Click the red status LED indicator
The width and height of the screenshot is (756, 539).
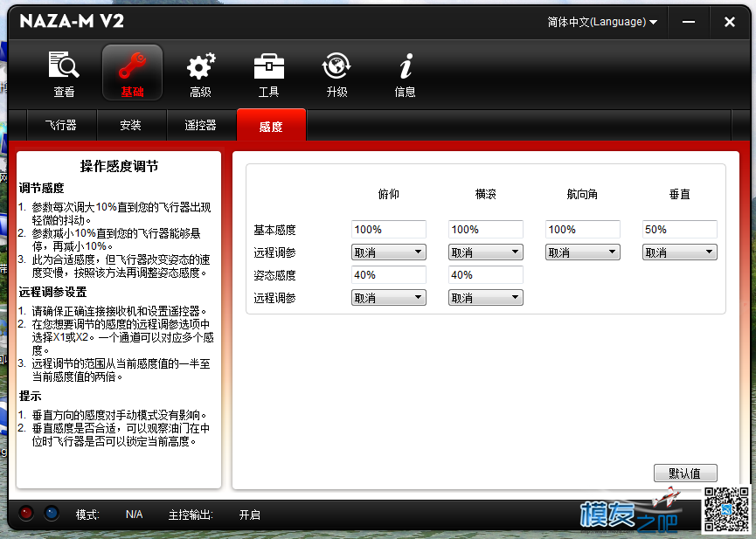[x=26, y=513]
